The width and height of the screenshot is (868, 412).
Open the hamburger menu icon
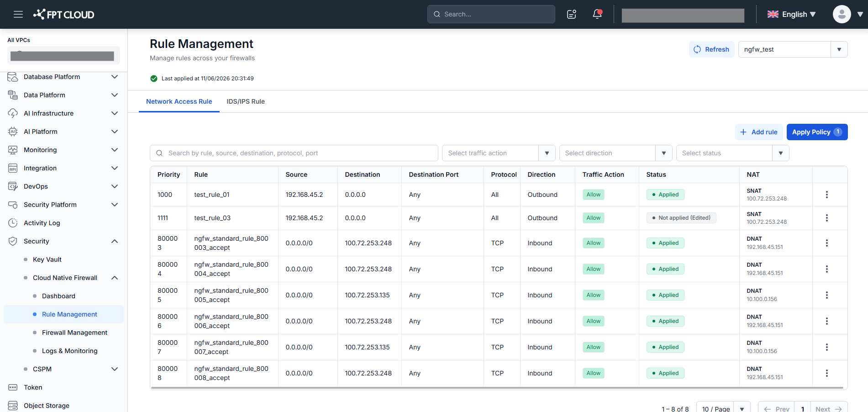18,14
